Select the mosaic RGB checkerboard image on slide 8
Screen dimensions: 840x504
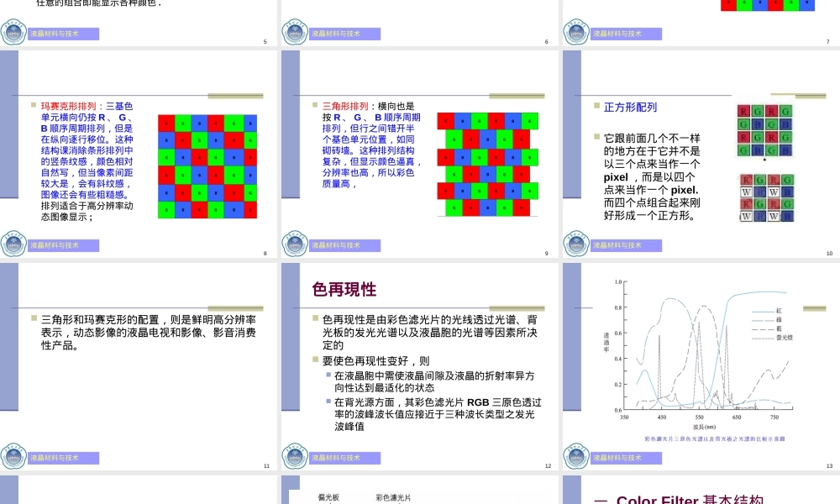(207, 166)
